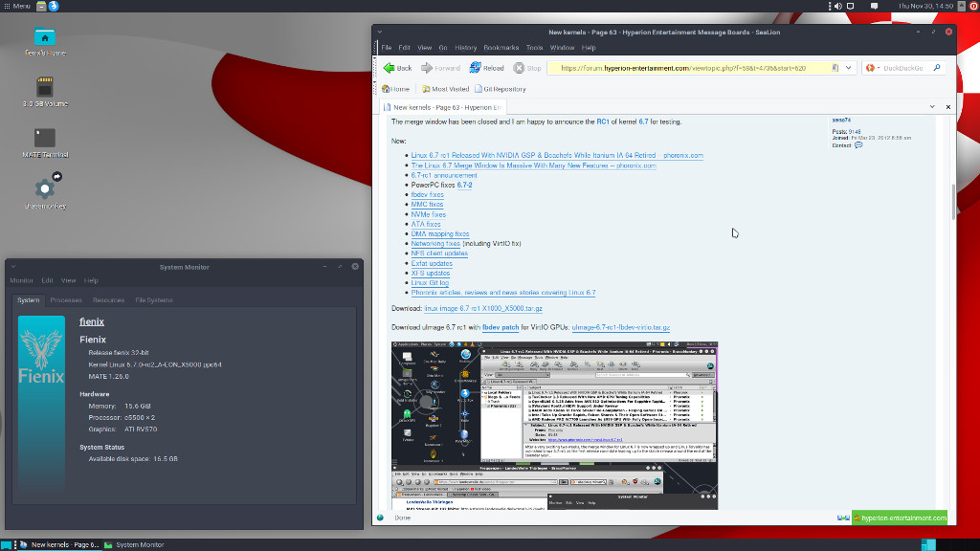The image size is (980, 551).
Task: Open the File menu in SeaLion
Action: click(x=387, y=48)
